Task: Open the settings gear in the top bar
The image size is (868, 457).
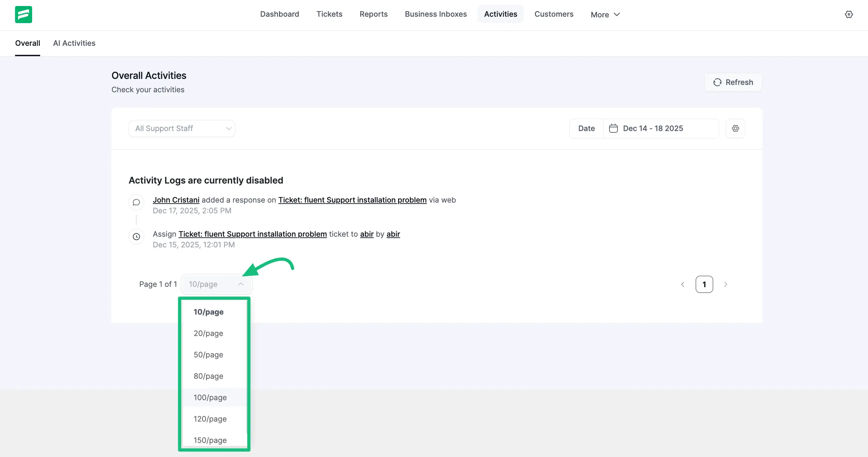Action: [849, 14]
